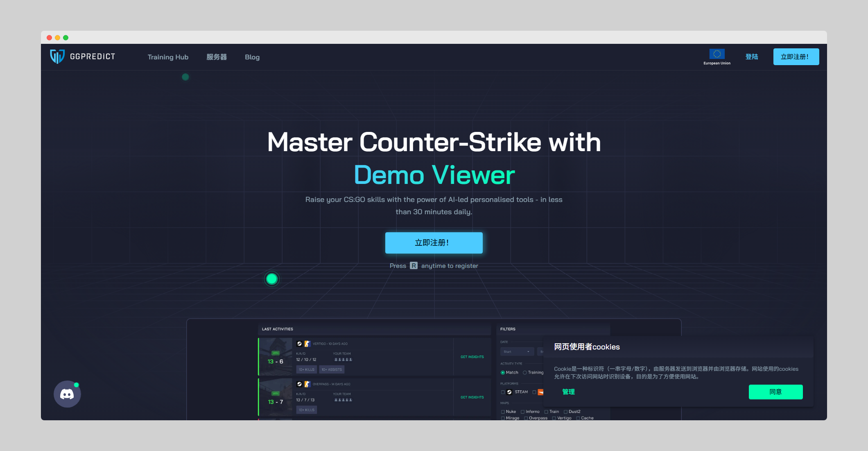868x451 pixels.
Task: Select the Match activity type radio
Action: pyautogui.click(x=503, y=373)
